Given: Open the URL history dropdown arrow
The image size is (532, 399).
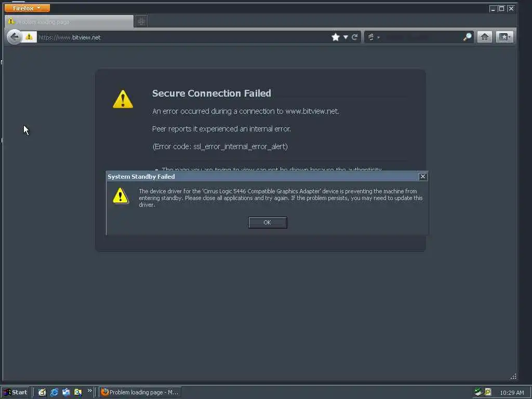Looking at the screenshot, I should click(x=345, y=37).
